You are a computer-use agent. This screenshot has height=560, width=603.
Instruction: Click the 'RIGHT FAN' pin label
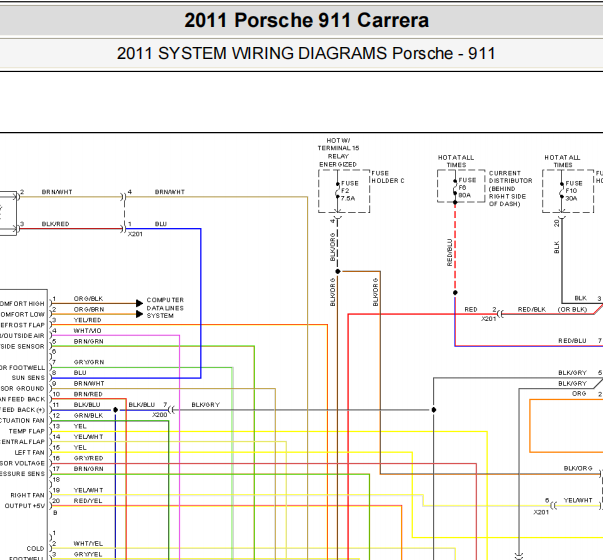point(27,495)
